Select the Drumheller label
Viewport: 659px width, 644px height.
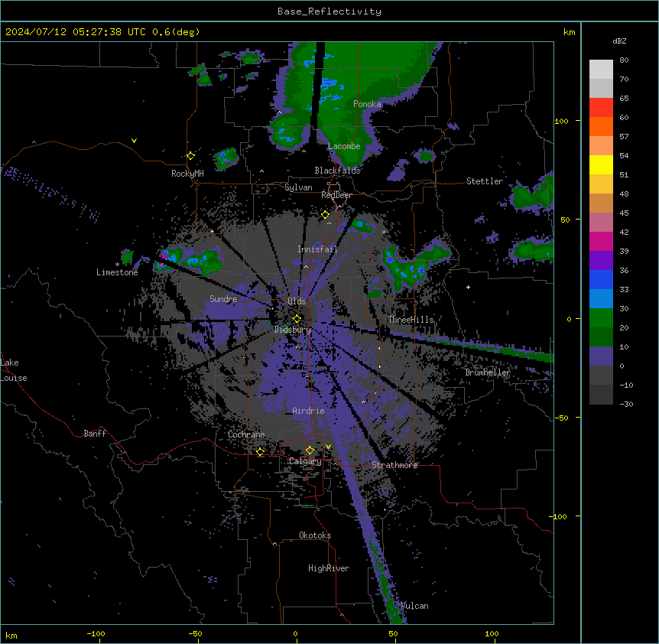pos(488,372)
